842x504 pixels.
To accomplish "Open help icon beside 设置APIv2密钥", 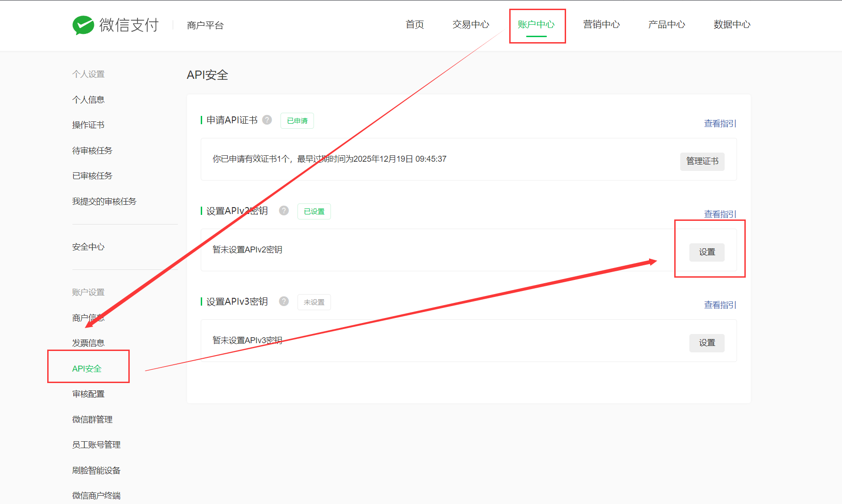I will tap(284, 211).
